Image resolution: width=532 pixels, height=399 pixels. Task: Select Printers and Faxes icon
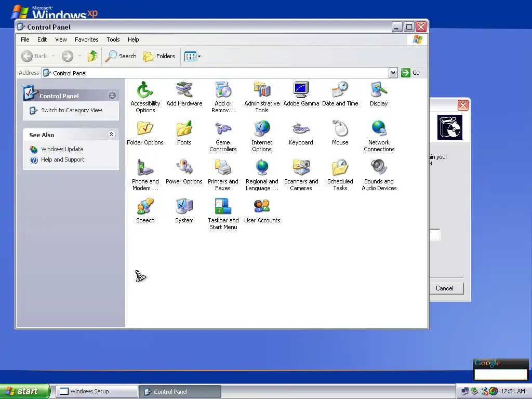tap(223, 168)
